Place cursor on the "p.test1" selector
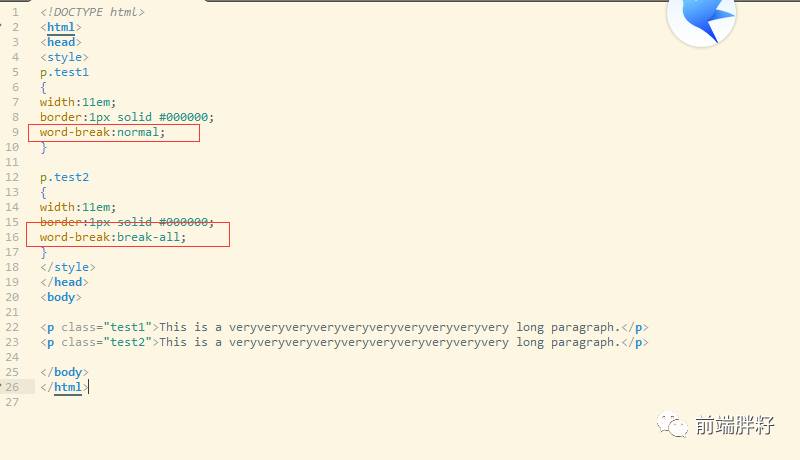The height and width of the screenshot is (460, 800). pyautogui.click(x=64, y=72)
